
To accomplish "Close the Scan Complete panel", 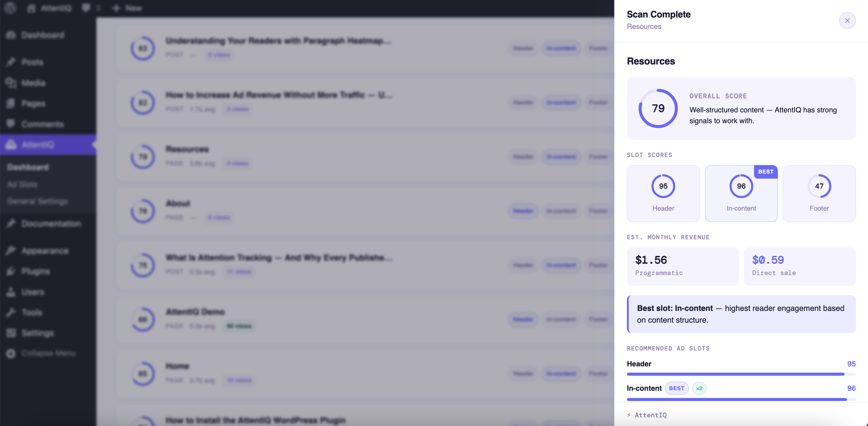I will tap(847, 20).
